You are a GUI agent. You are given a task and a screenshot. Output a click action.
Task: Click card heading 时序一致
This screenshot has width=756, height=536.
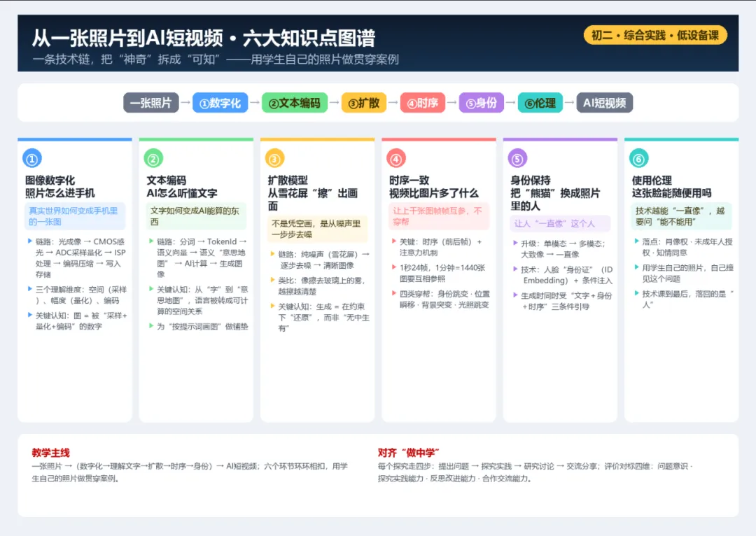(409, 181)
